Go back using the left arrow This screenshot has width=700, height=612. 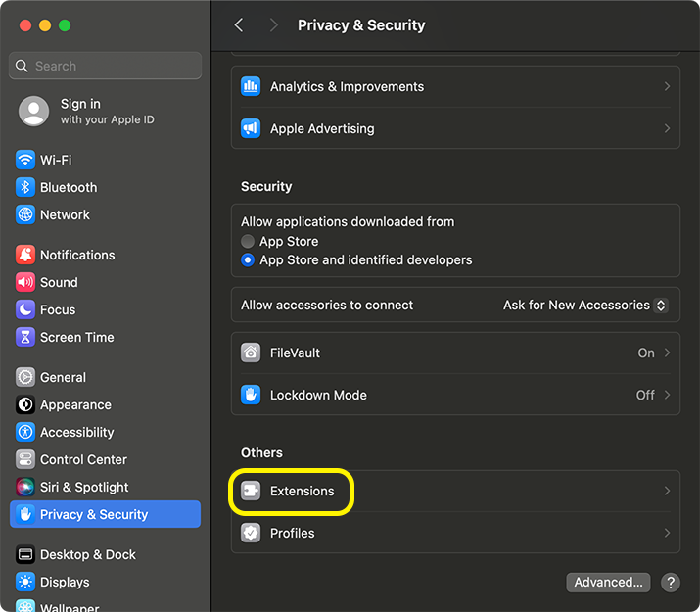click(x=239, y=25)
